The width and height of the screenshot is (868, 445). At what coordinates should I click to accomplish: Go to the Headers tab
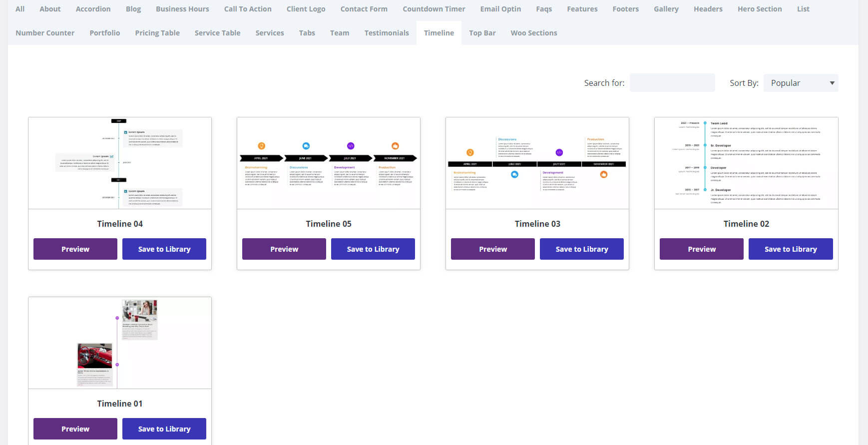click(x=708, y=9)
